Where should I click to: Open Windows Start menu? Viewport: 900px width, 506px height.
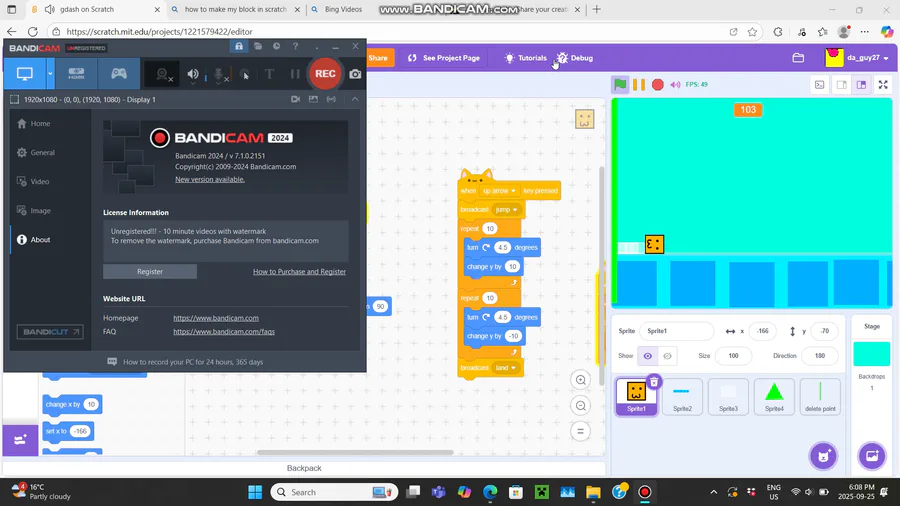(x=255, y=492)
